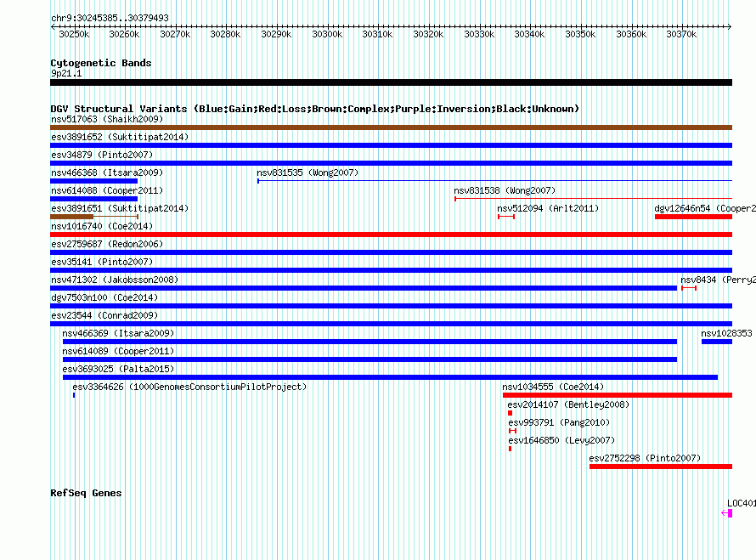
Task: Click the esv2014107 (Bentley2008) variant label
Action: pos(568,404)
